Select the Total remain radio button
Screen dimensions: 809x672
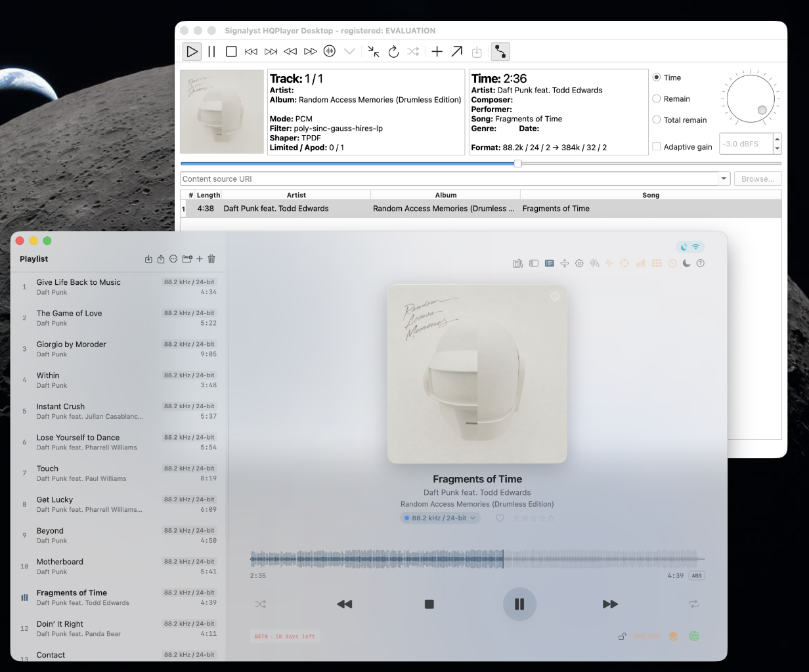click(656, 119)
